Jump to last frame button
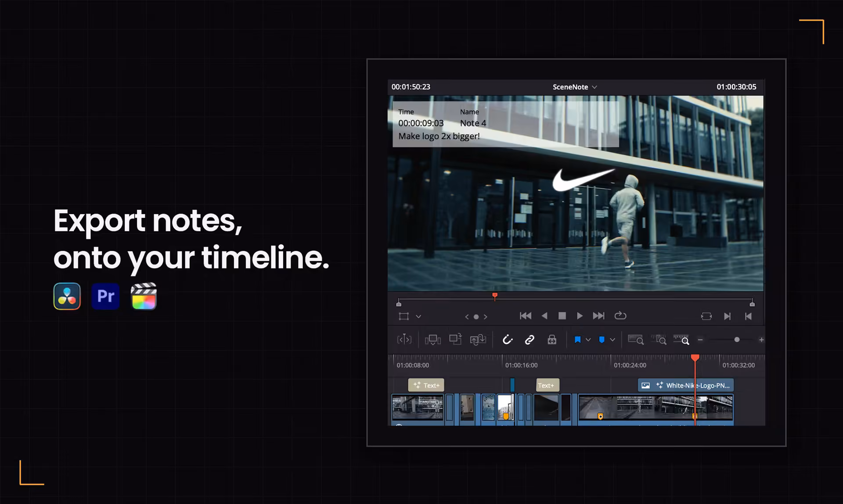This screenshot has height=504, width=843. pos(598,316)
